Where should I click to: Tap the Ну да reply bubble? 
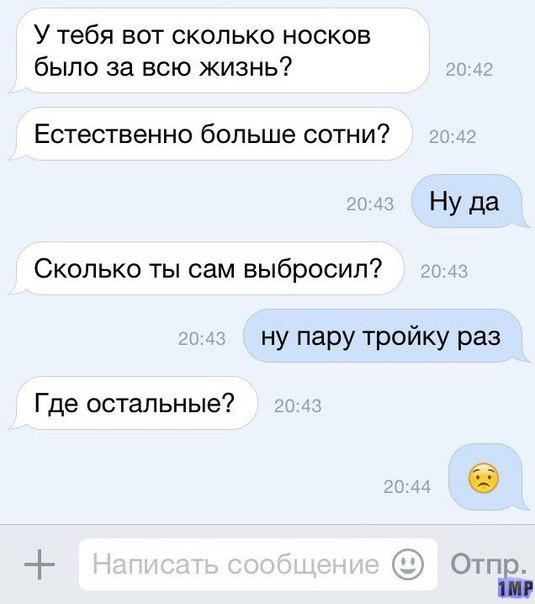(x=468, y=201)
